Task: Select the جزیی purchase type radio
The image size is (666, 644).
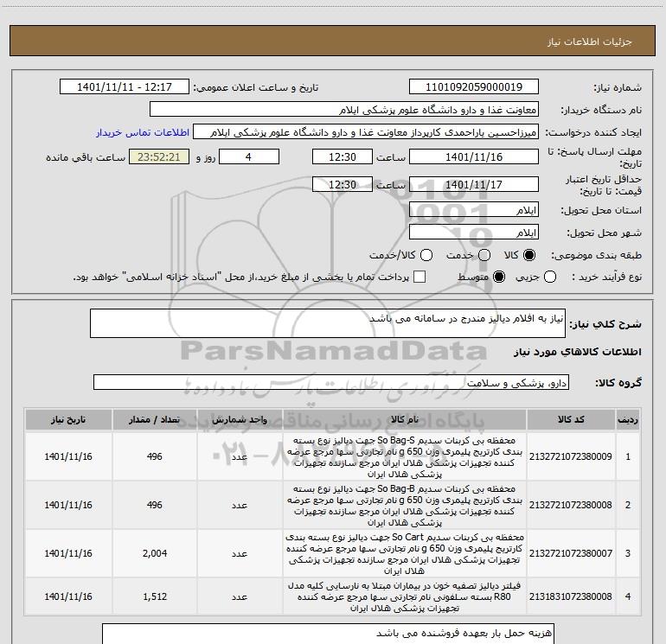Action: click(x=550, y=277)
